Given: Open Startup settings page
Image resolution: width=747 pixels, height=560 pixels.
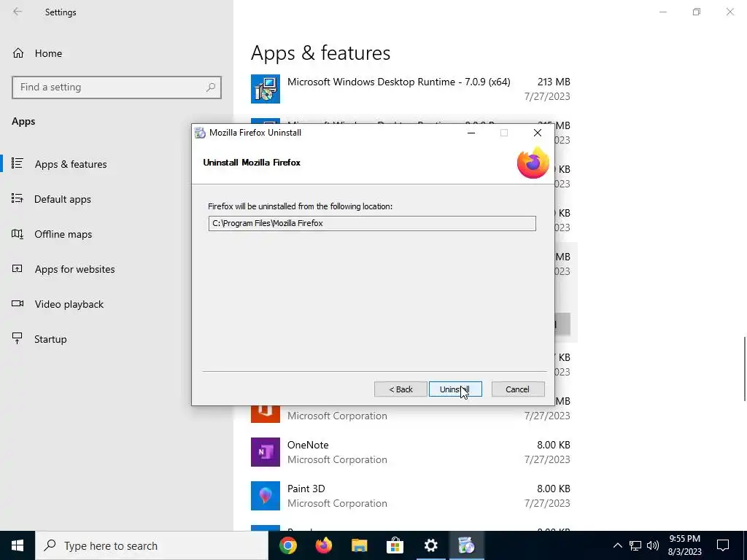Looking at the screenshot, I should [x=50, y=339].
